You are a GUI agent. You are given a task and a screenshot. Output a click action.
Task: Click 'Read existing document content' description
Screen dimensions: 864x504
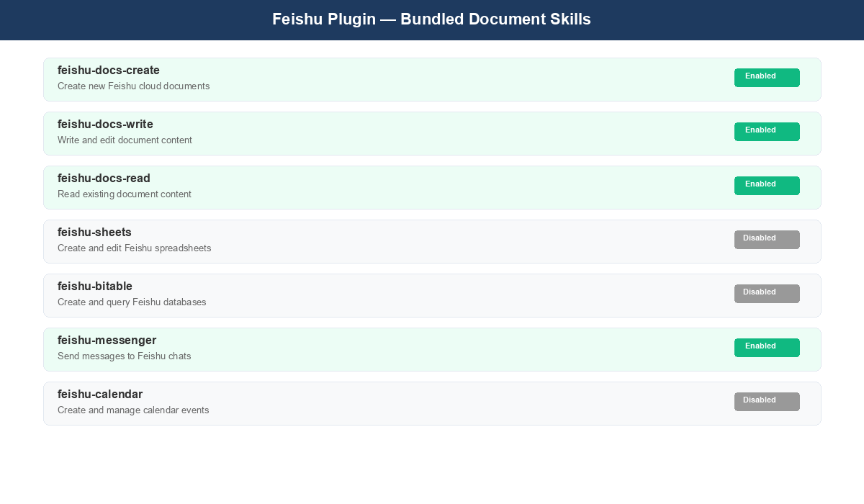[125, 194]
